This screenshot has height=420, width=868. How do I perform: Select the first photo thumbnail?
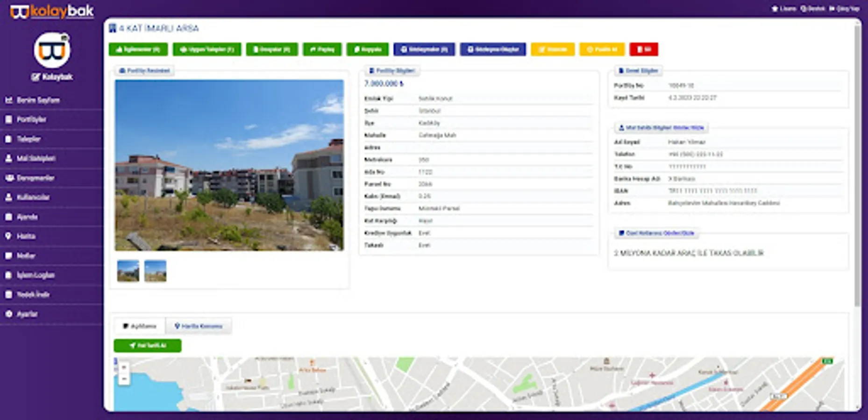click(x=128, y=271)
